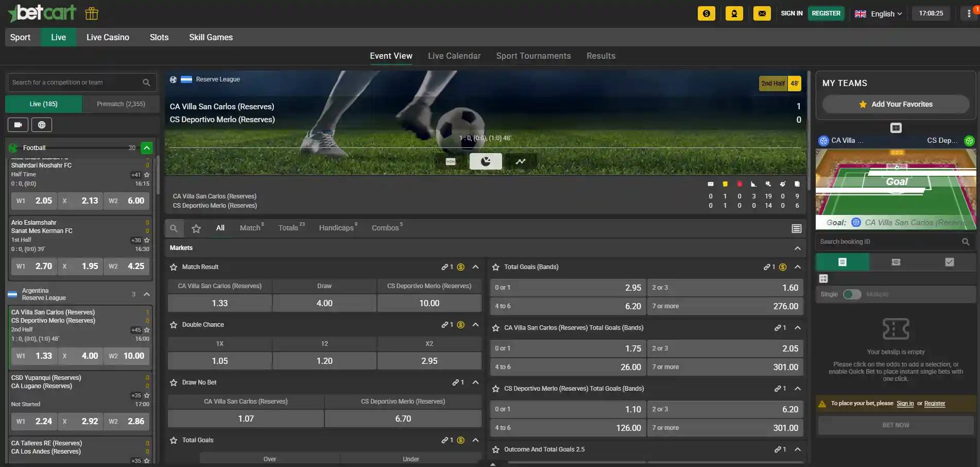Viewport: 980px width, 467px height.
Task: Click the yellow dollar coin icon in header
Action: coord(707,13)
